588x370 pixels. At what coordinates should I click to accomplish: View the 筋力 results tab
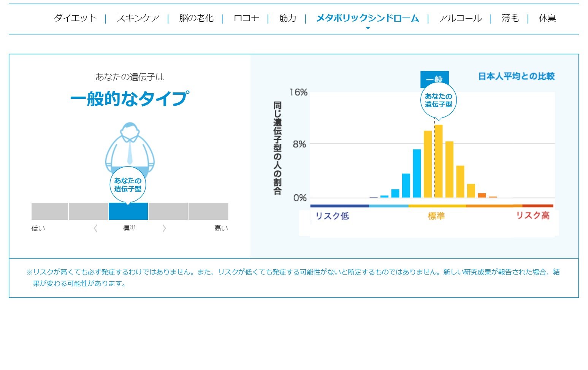288,18
